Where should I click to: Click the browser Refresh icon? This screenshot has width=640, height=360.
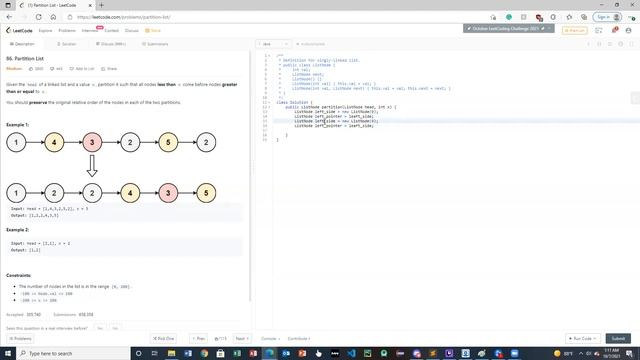coord(38,17)
